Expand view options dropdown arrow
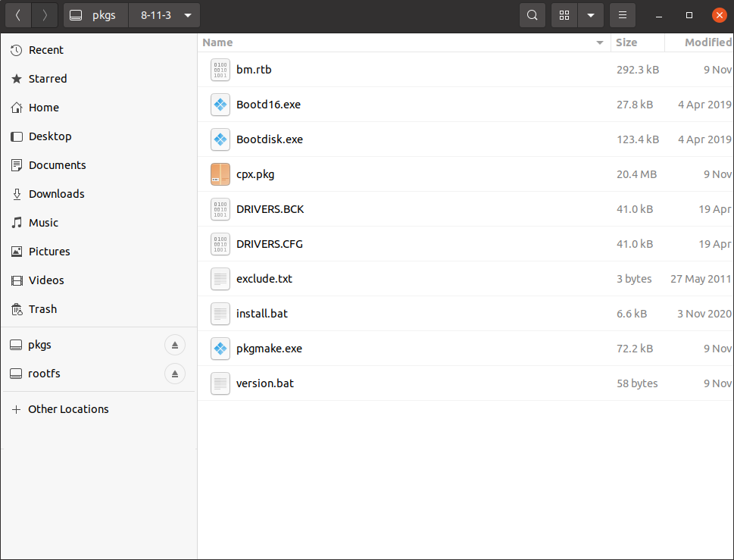The height and width of the screenshot is (560, 734). coord(591,15)
